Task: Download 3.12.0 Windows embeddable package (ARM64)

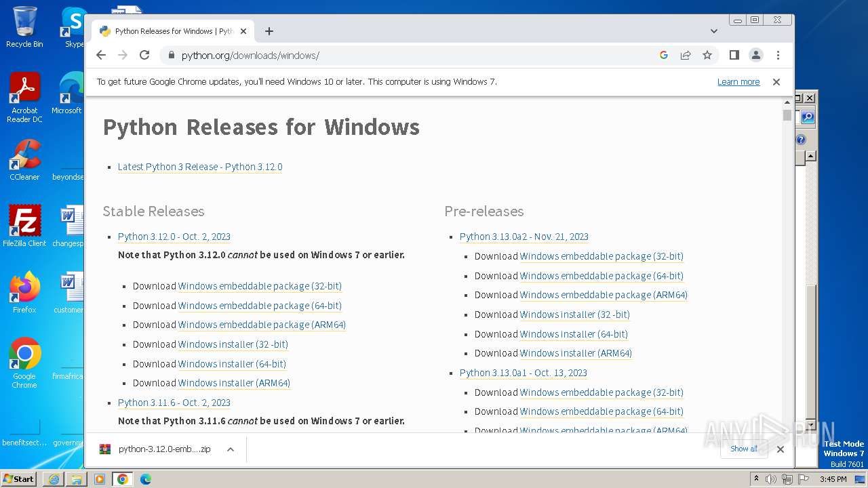Action: [x=262, y=325]
